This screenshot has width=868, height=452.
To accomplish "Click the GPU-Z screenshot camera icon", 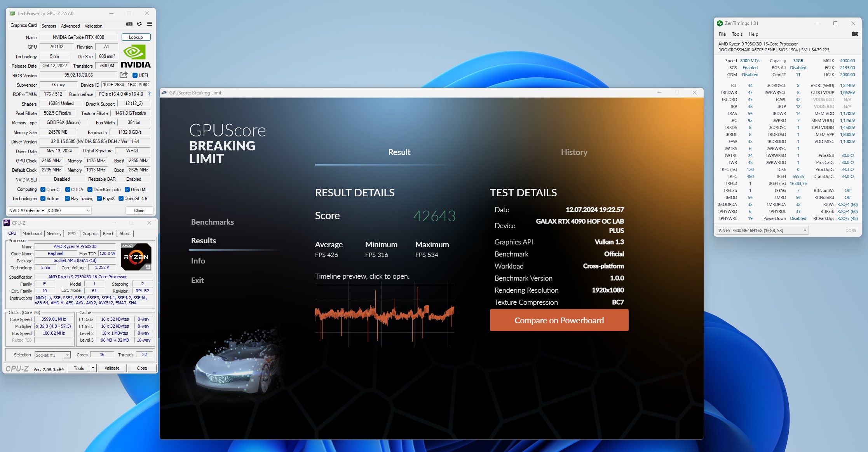I will [129, 24].
